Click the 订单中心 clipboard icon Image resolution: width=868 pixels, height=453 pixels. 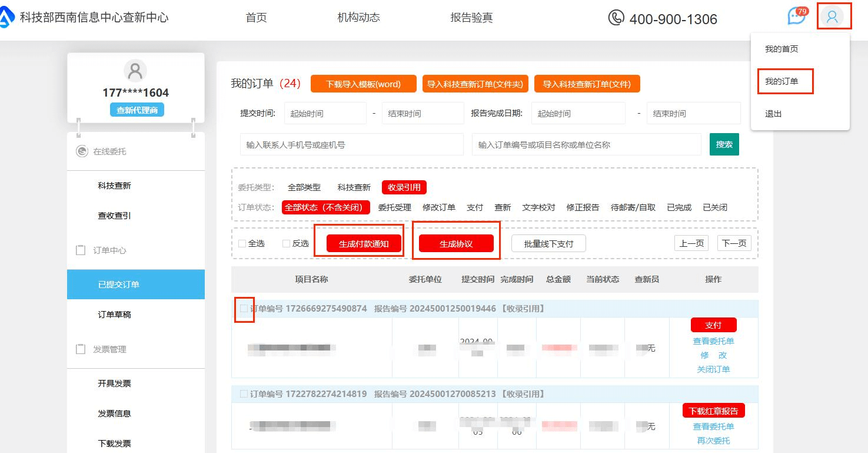tap(81, 250)
